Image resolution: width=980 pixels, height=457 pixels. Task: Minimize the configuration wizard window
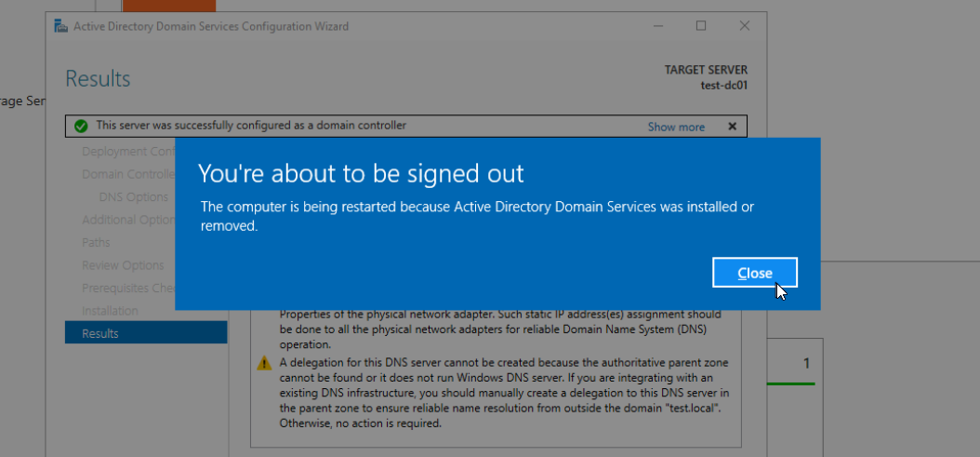(x=658, y=26)
